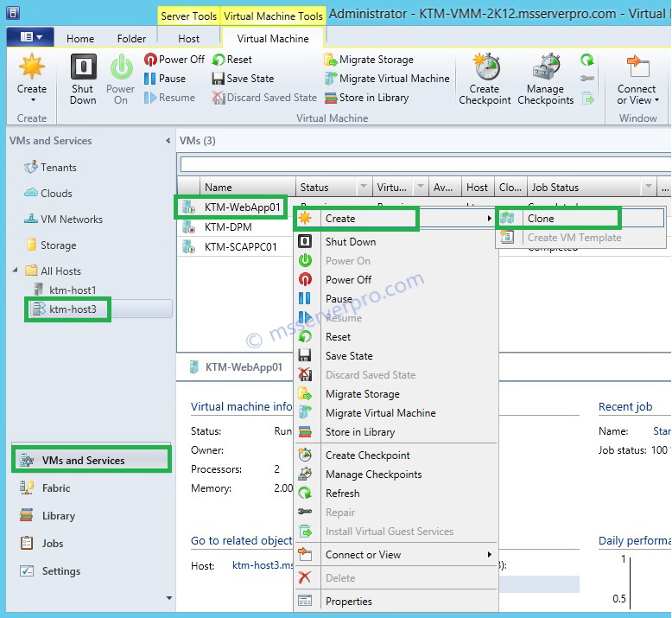Image resolution: width=672 pixels, height=618 pixels.
Task: Collapse the VMs and Services pane arrow
Action: [168, 140]
